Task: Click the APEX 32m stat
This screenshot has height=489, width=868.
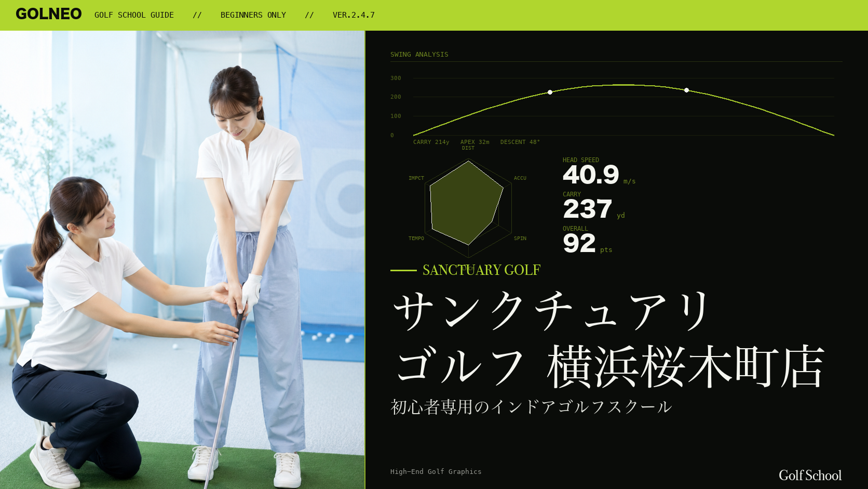Action: click(475, 142)
